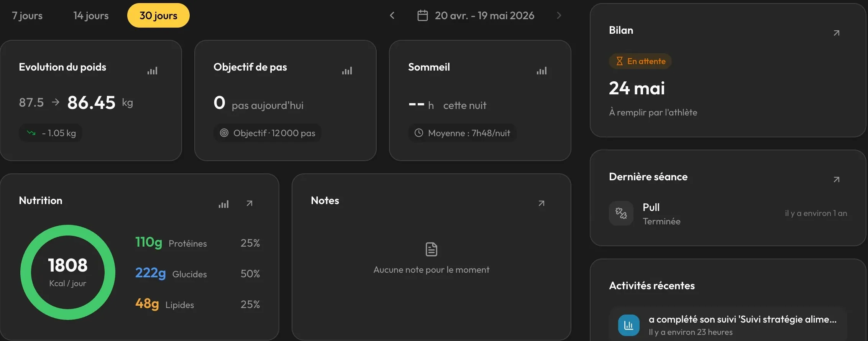Expand the Nutrition card with arrow icon
The width and height of the screenshot is (868, 341).
point(249,203)
